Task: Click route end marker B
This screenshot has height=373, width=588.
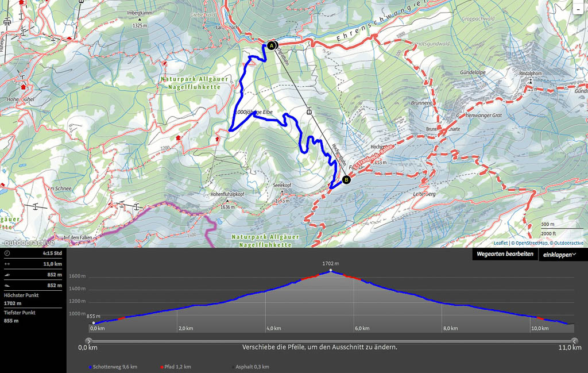Action: coord(346,180)
